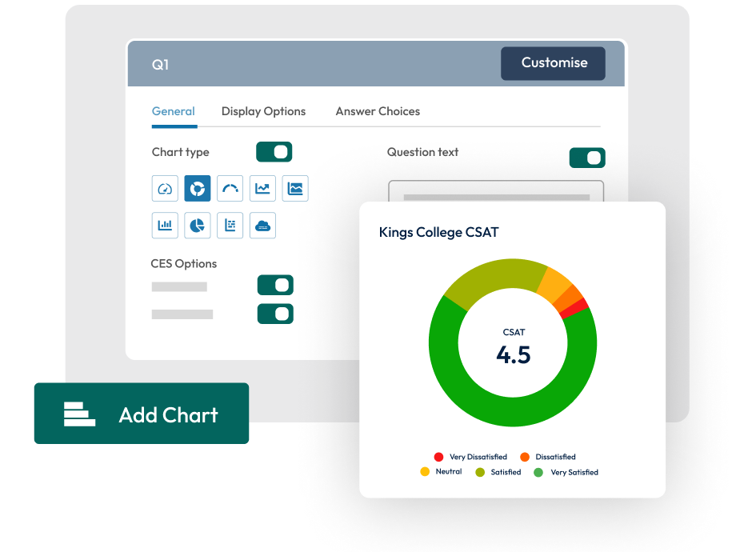Select the speedometer gauge chart type

tap(165, 189)
